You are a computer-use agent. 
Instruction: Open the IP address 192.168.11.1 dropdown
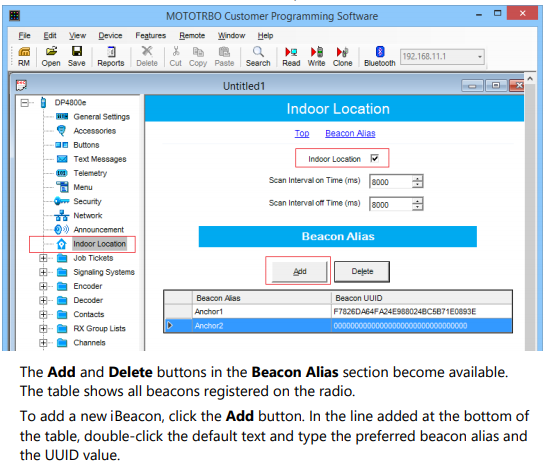pyautogui.click(x=480, y=57)
